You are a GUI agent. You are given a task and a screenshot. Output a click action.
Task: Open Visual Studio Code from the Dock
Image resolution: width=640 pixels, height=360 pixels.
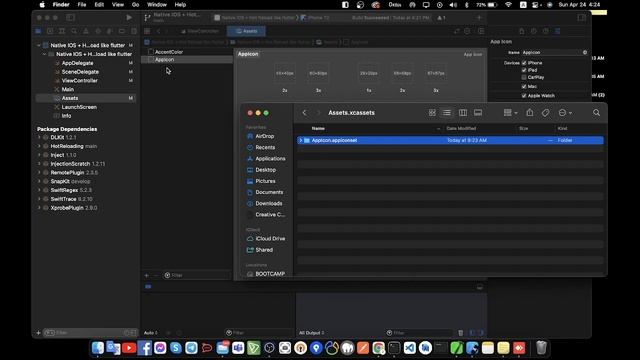click(410, 348)
